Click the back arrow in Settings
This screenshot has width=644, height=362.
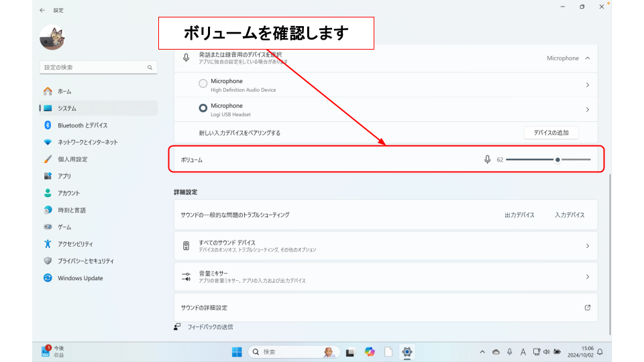[x=43, y=10]
